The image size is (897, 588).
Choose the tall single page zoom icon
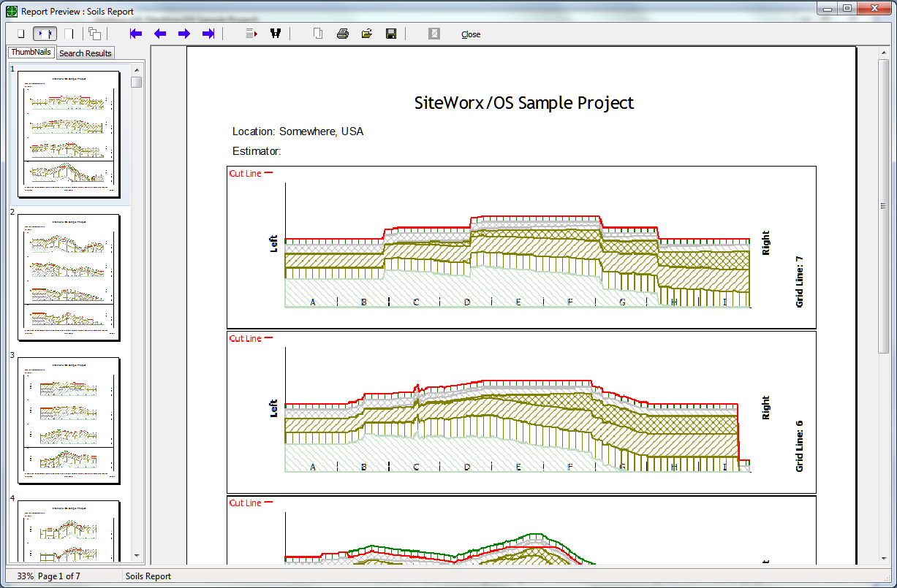tap(69, 34)
